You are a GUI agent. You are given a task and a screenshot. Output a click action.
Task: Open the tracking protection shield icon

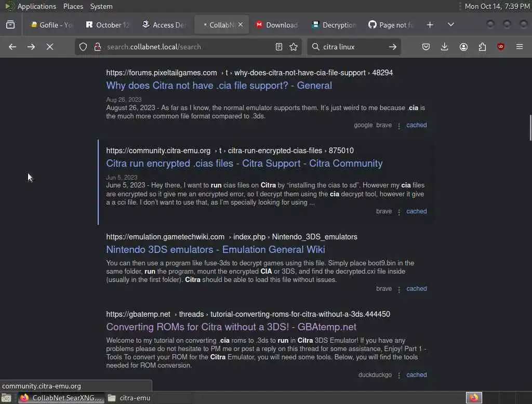pos(83,47)
